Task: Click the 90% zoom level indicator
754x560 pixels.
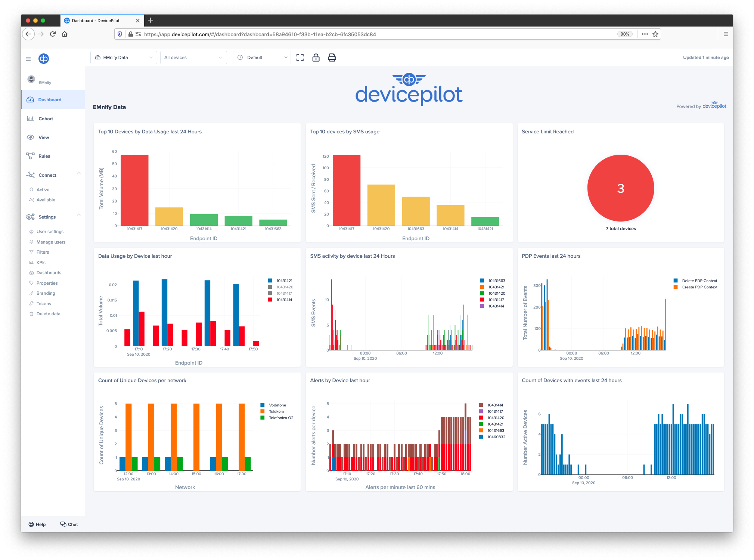Action: (625, 34)
